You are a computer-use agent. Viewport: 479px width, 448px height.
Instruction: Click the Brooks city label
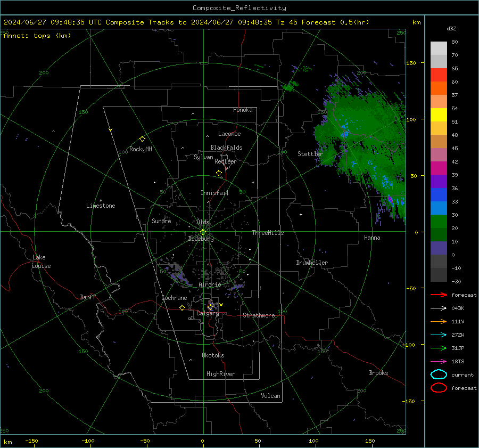378,373
